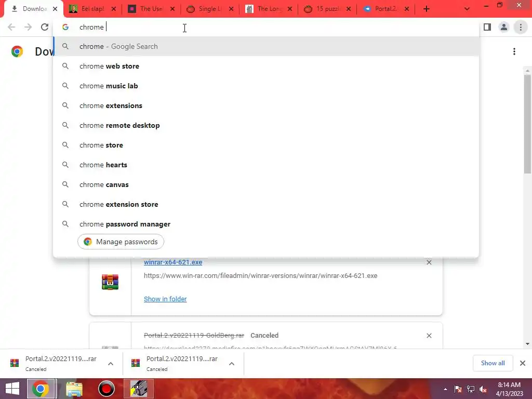
Task: Open the profile avatar icon
Action: (504, 27)
